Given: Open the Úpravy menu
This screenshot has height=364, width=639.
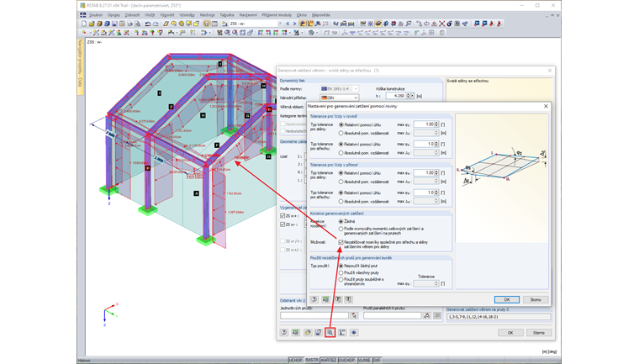Looking at the screenshot, I should pyautogui.click(x=114, y=15).
